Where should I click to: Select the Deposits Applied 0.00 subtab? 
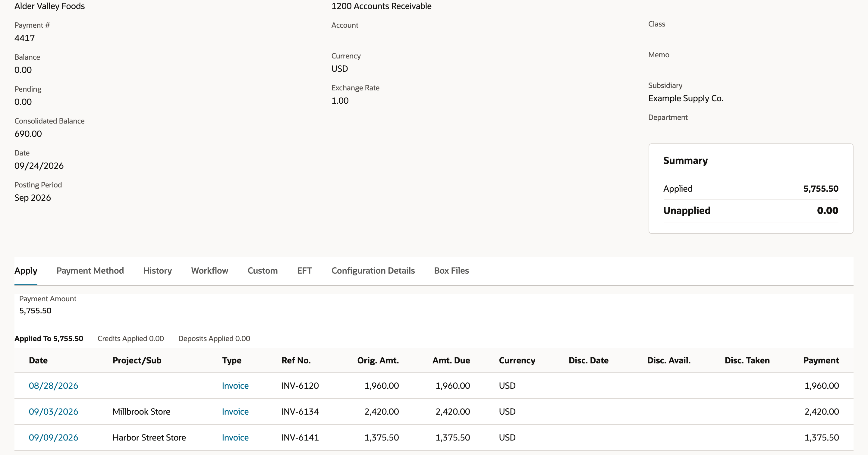coord(214,338)
